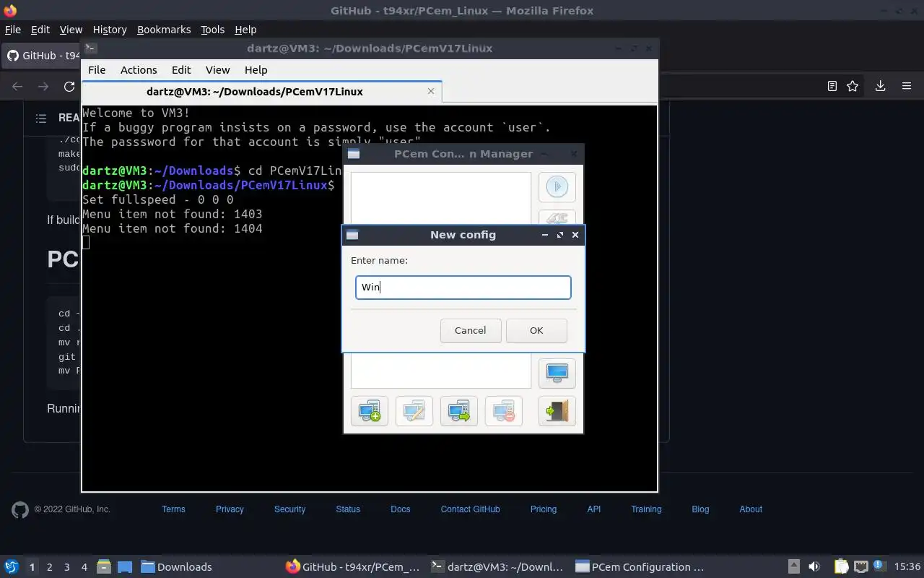Switch to workspace 2
Viewport: 924px width, 578px height.
click(x=50, y=567)
